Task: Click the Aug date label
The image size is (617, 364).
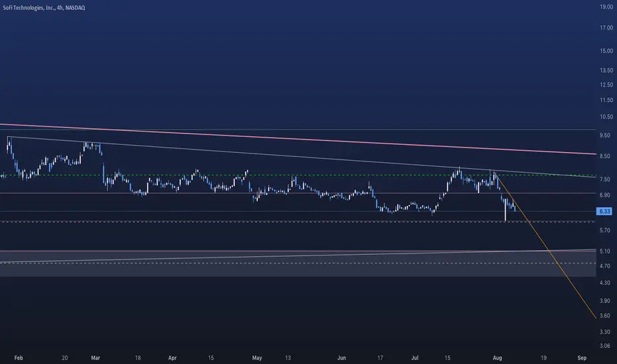Action: point(497,357)
